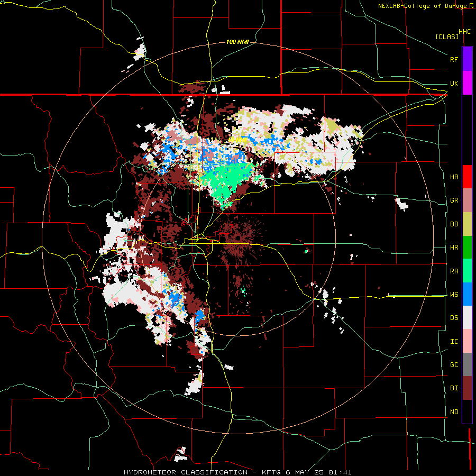Click the 6 MAY 25 date text
The height and width of the screenshot is (476, 476).
pyautogui.click(x=306, y=472)
